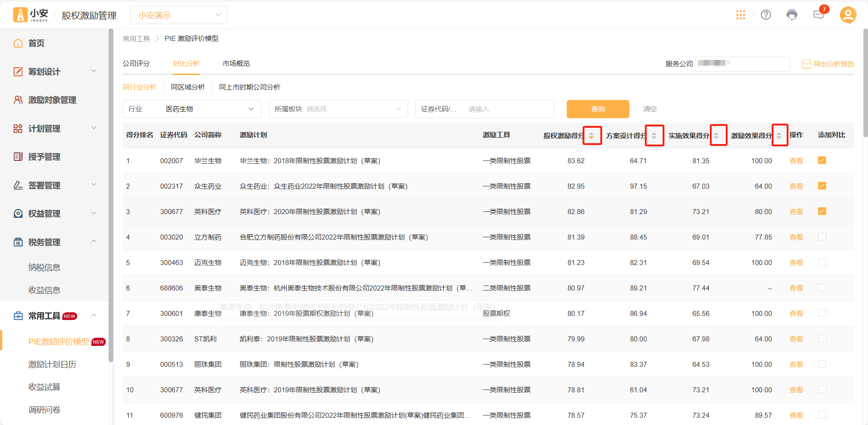The width and height of the screenshot is (868, 425).
Task: Click the sidebar vertical scrollbar
Action: [111, 195]
